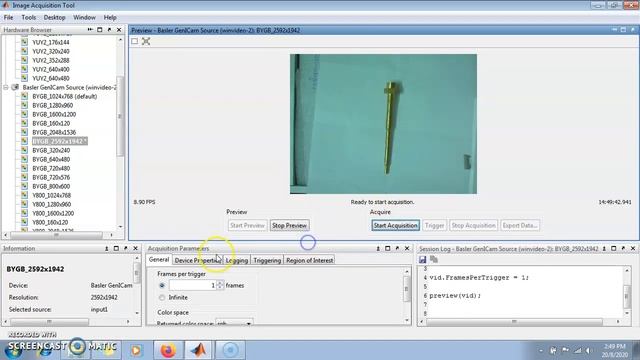
Task: Click the Basler GenICam Source device icon
Action: point(16,87)
